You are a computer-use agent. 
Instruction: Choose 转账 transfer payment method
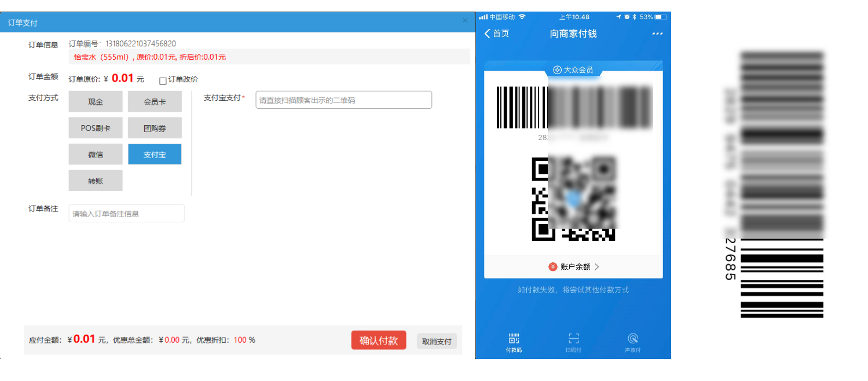click(x=96, y=181)
